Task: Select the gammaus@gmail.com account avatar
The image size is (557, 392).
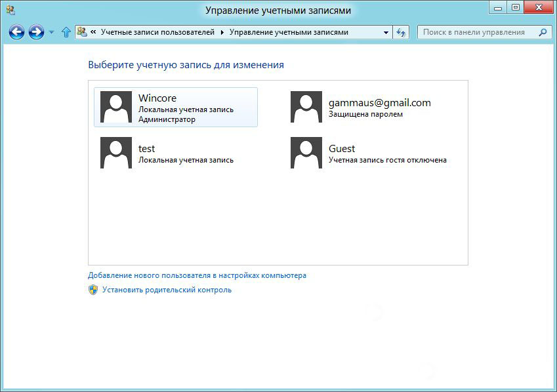Action: (x=306, y=107)
